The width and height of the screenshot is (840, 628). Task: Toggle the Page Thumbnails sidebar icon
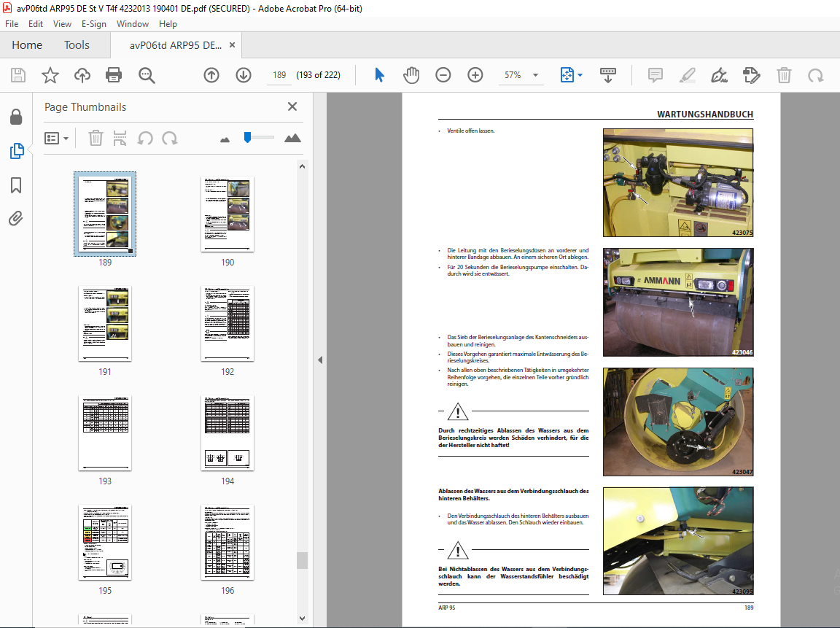[x=17, y=151]
